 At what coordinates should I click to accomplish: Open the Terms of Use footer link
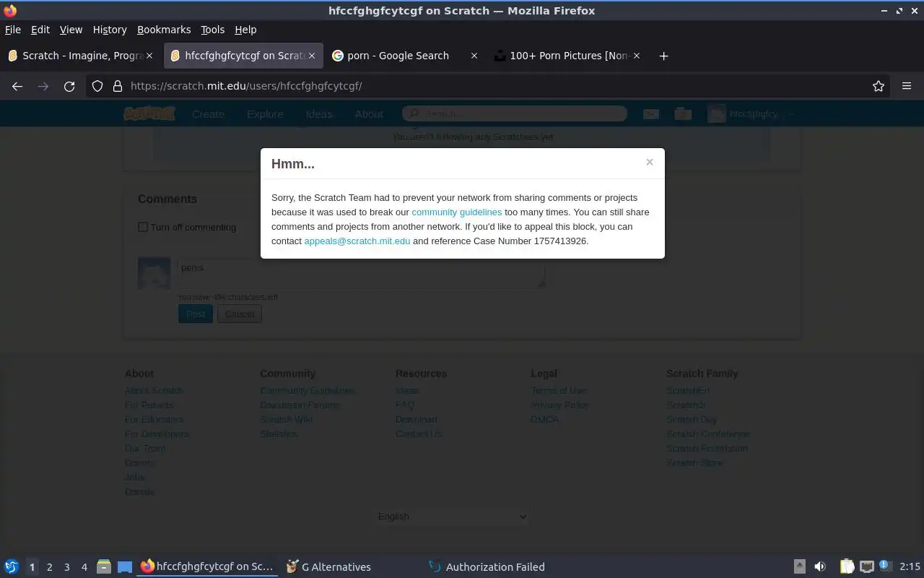pyautogui.click(x=559, y=390)
